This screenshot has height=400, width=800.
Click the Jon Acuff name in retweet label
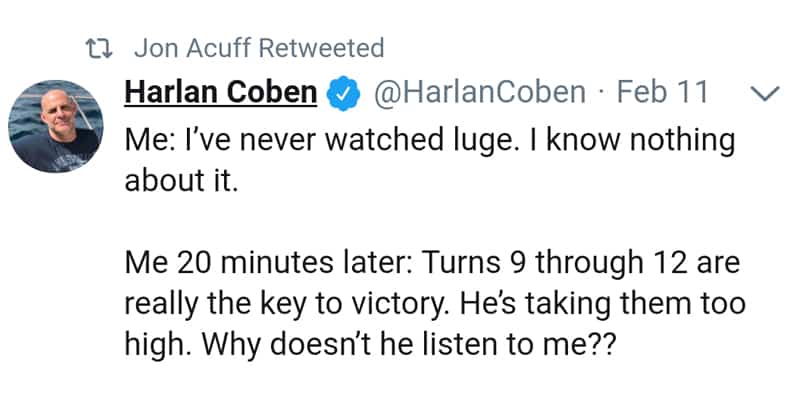pyautogui.click(x=196, y=47)
